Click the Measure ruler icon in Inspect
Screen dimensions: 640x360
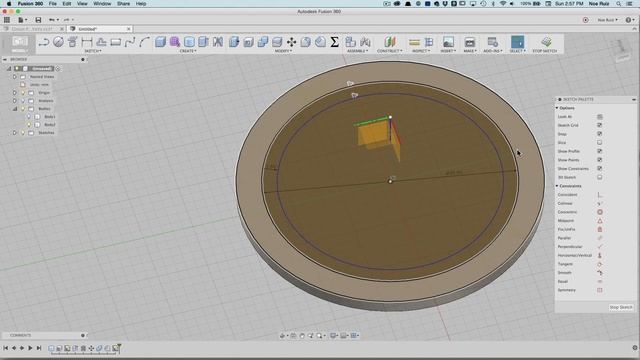click(414, 42)
